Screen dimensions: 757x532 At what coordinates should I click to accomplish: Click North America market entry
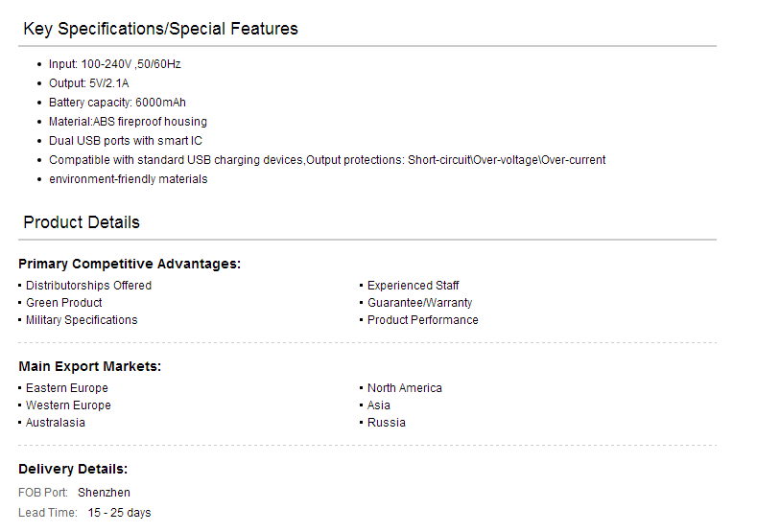click(x=405, y=388)
